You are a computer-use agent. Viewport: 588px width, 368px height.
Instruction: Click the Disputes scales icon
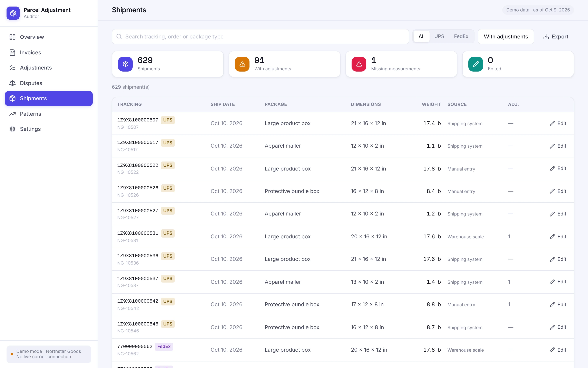tap(12, 83)
